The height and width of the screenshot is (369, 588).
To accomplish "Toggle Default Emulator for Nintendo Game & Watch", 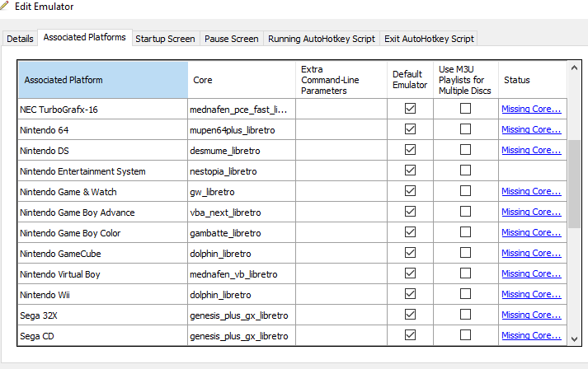I will coord(410,191).
